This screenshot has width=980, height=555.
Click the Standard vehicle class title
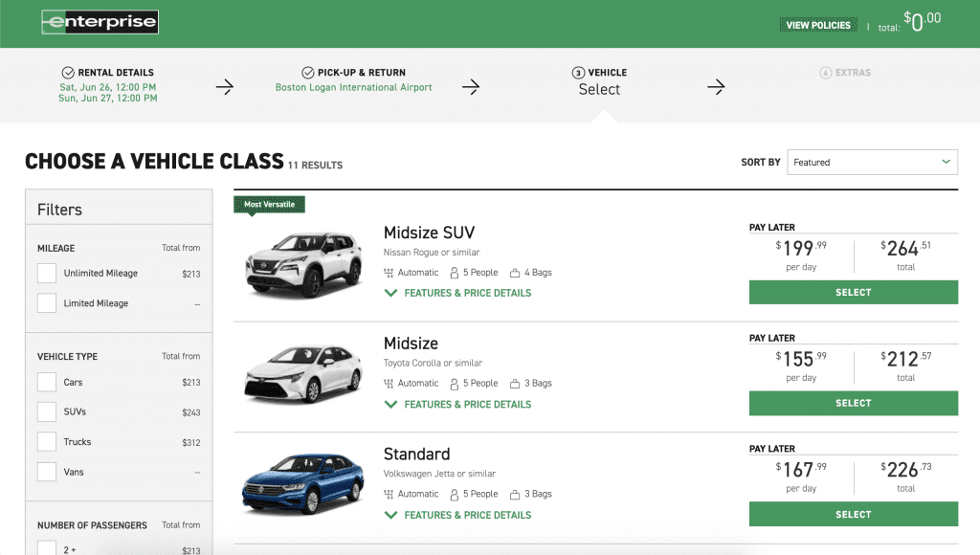coord(417,454)
